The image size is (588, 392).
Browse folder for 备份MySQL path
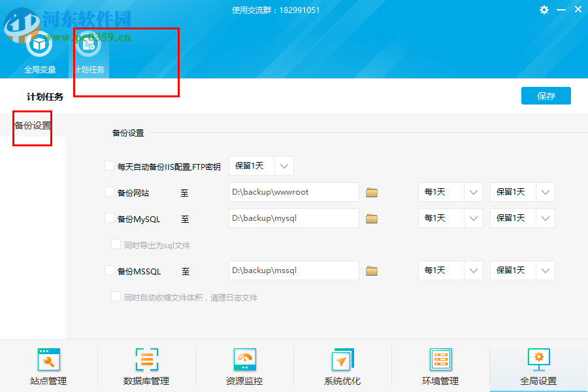(x=372, y=219)
